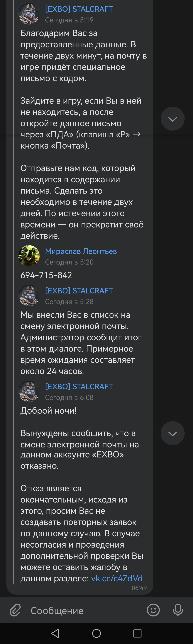Tap the Android home circle button
Image resolution: width=193 pixels, height=644 pixels.
tap(96, 633)
